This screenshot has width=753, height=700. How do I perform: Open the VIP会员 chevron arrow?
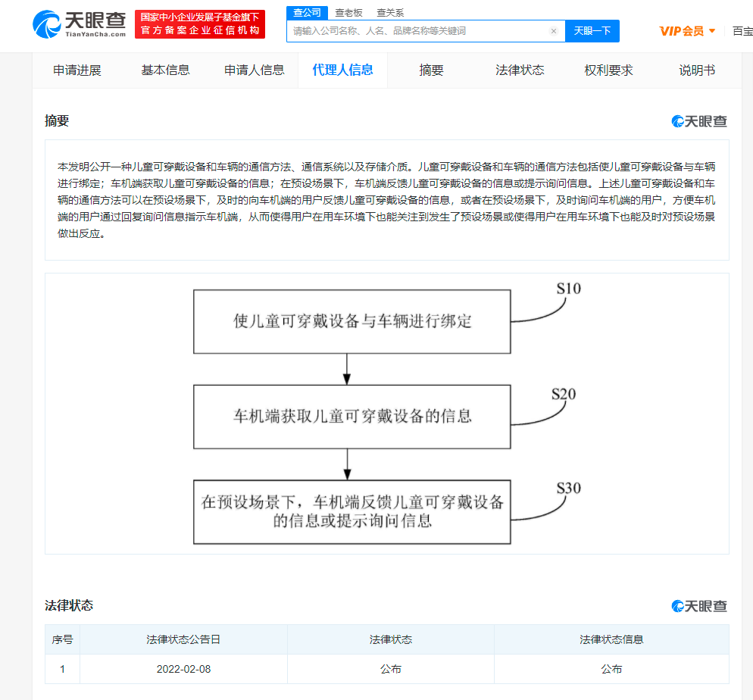point(713,31)
